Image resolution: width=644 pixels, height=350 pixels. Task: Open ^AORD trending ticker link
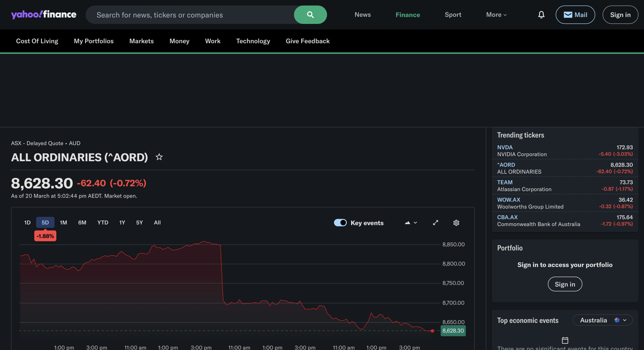click(x=506, y=165)
